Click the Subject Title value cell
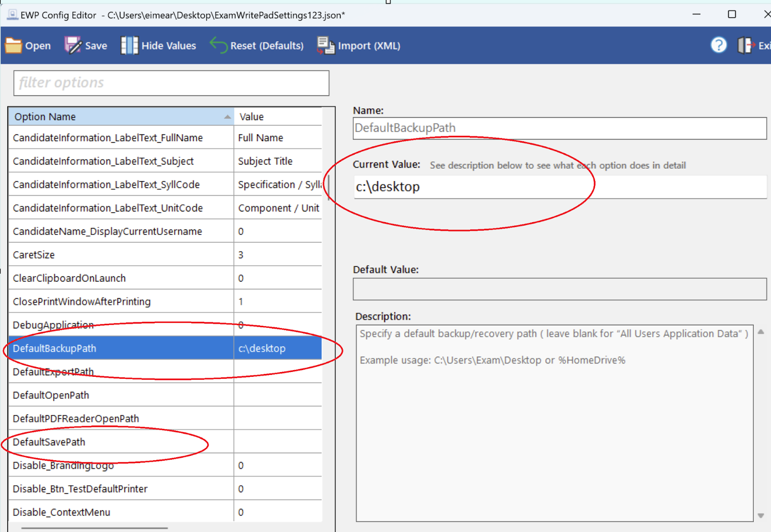 [x=278, y=161]
